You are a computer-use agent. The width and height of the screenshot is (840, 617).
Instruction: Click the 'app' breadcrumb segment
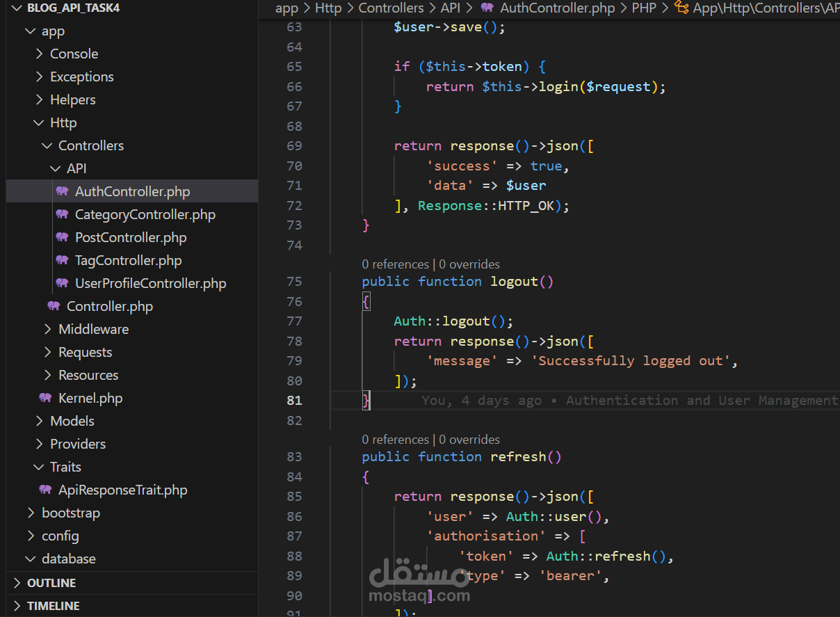tap(286, 8)
